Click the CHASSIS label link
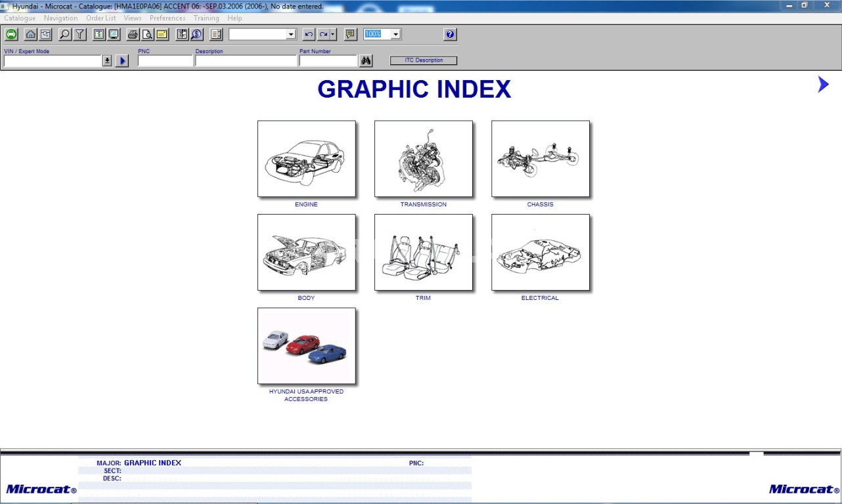Image resolution: width=842 pixels, height=504 pixels. click(541, 205)
